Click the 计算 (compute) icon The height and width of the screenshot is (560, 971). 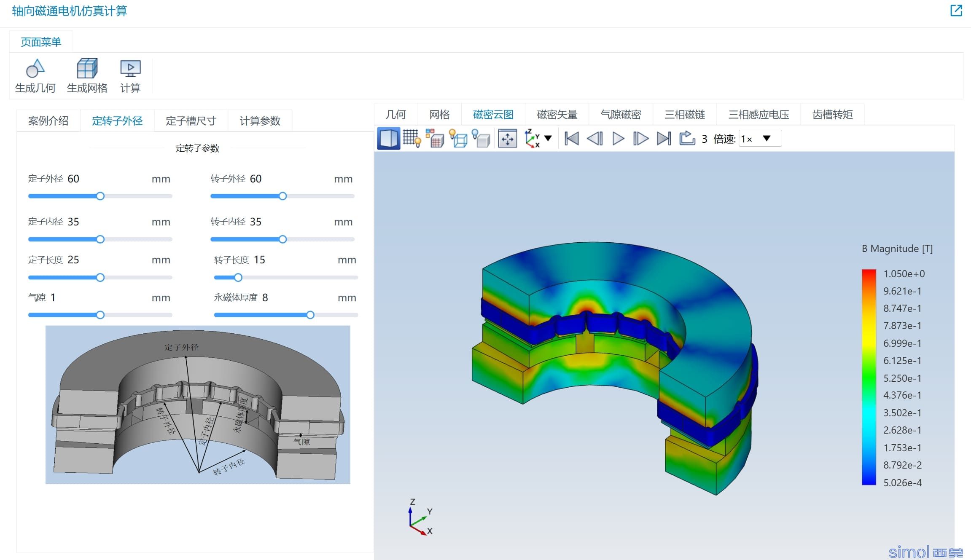130,68
